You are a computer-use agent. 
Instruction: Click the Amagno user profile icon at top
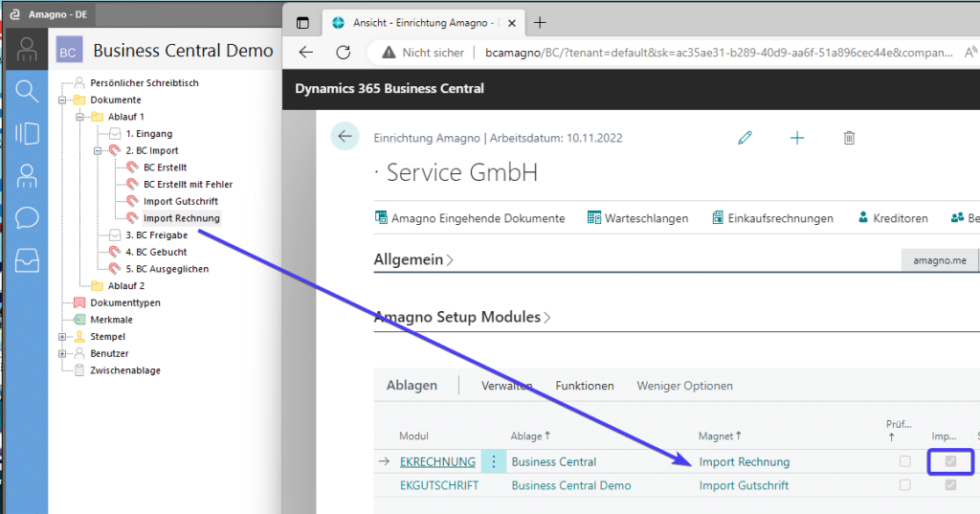click(26, 50)
